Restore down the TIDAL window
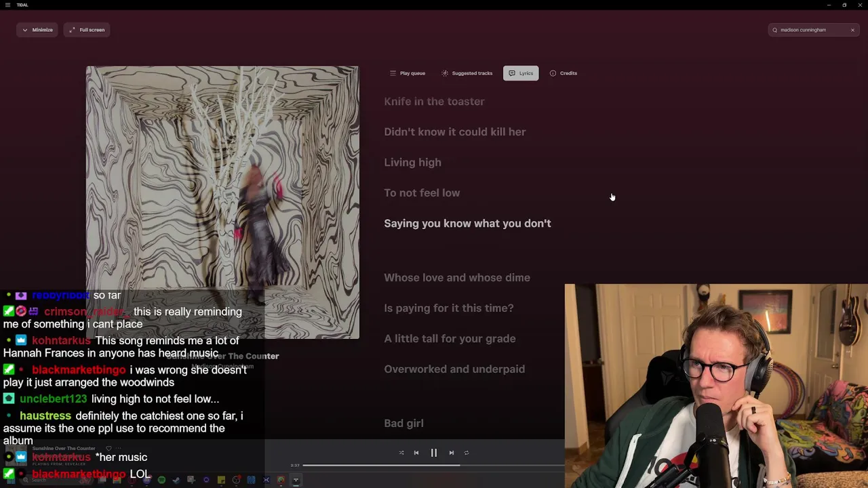The height and width of the screenshot is (488, 868). click(x=844, y=5)
